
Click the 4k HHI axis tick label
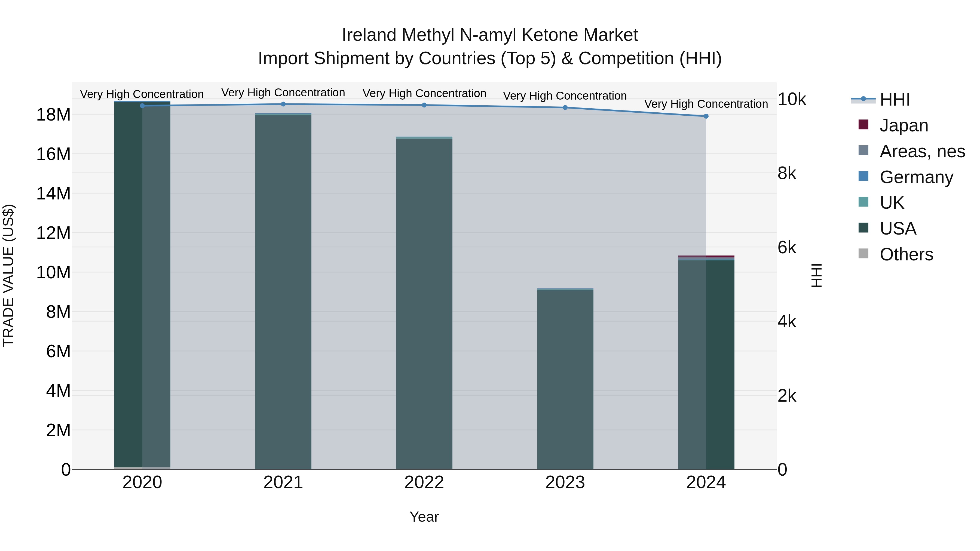[x=787, y=322]
